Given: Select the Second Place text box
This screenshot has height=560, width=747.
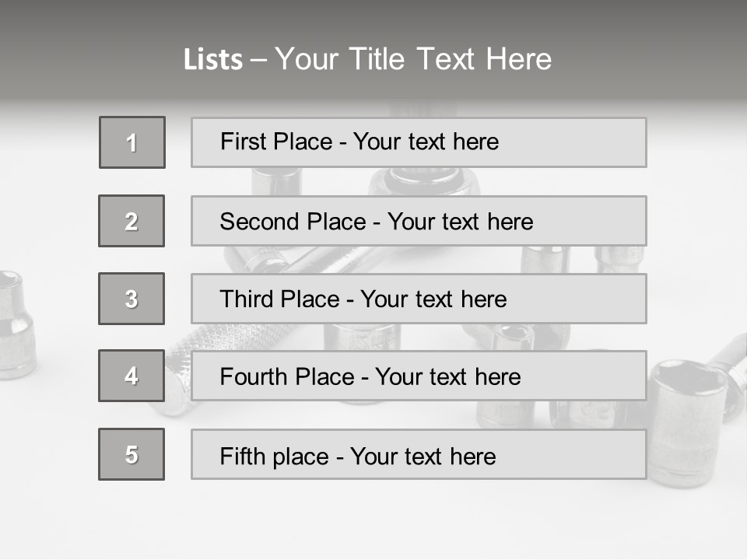Looking at the screenshot, I should pyautogui.click(x=419, y=221).
